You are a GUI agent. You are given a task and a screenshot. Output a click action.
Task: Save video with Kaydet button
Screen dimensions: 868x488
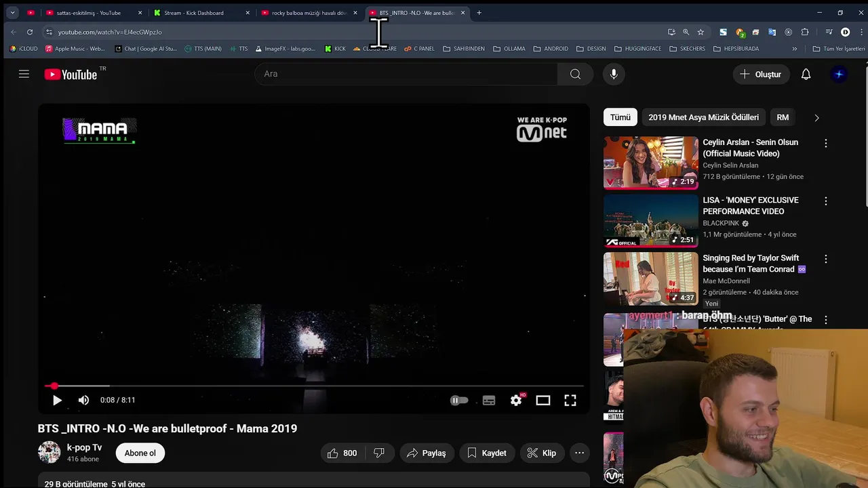point(487,453)
